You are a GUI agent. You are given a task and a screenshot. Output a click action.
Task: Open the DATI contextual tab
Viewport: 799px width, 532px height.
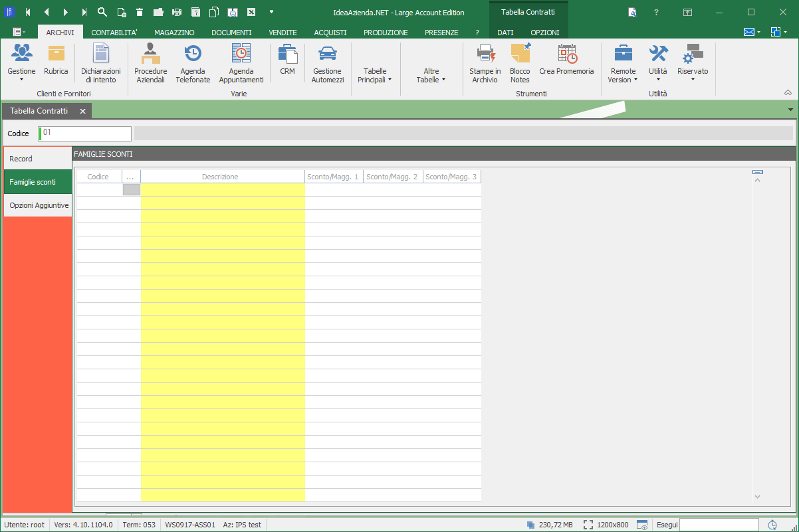505,33
